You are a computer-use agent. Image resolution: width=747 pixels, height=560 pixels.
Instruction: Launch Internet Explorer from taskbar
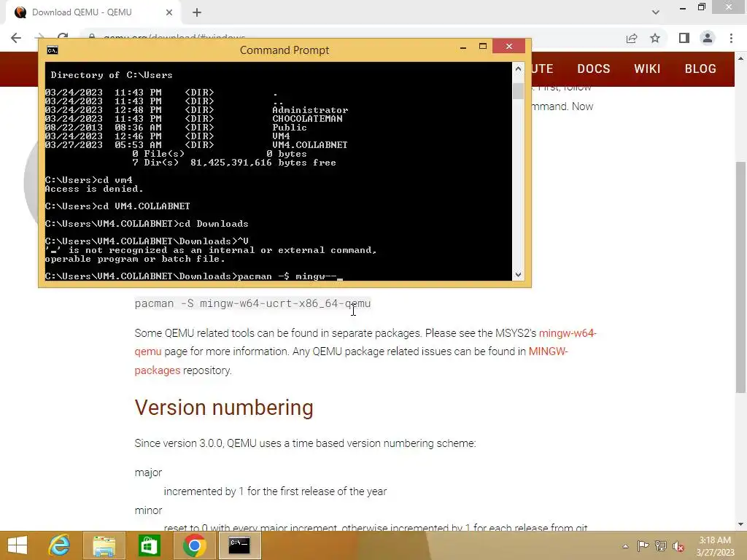(60, 545)
